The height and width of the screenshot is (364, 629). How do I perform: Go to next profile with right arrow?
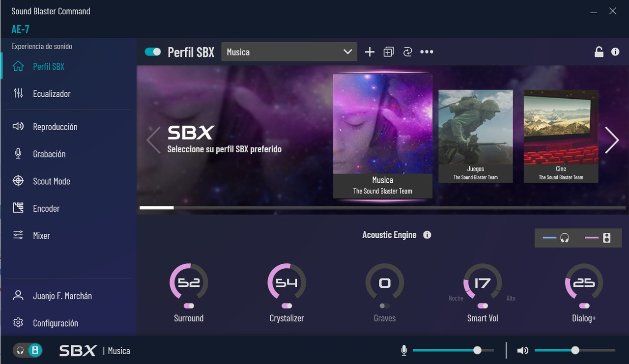pyautogui.click(x=612, y=140)
